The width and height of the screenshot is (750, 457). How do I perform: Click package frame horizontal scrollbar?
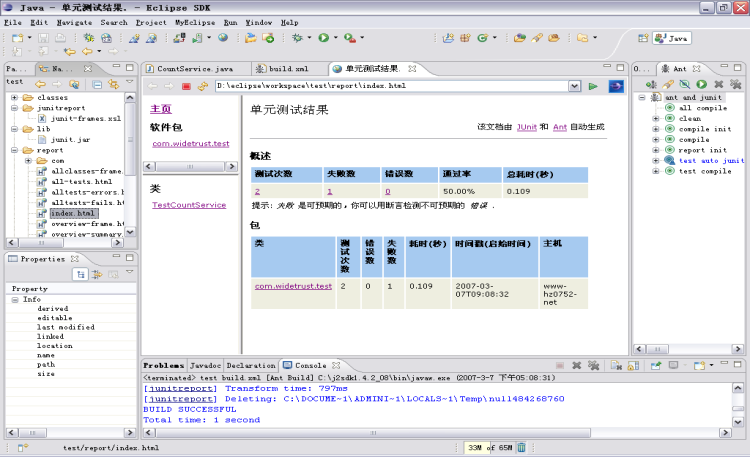190,167
